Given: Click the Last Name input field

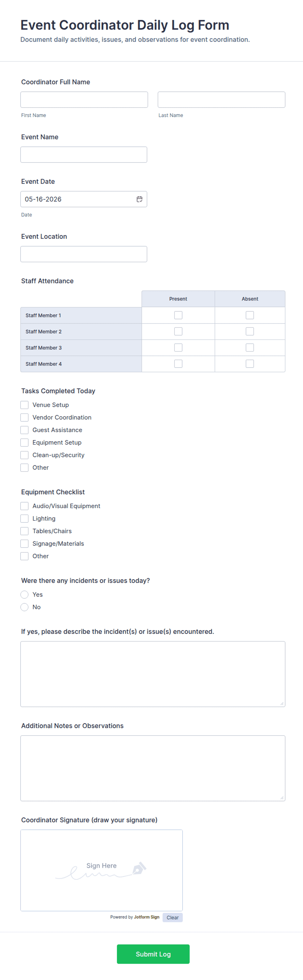Looking at the screenshot, I should coord(221,100).
